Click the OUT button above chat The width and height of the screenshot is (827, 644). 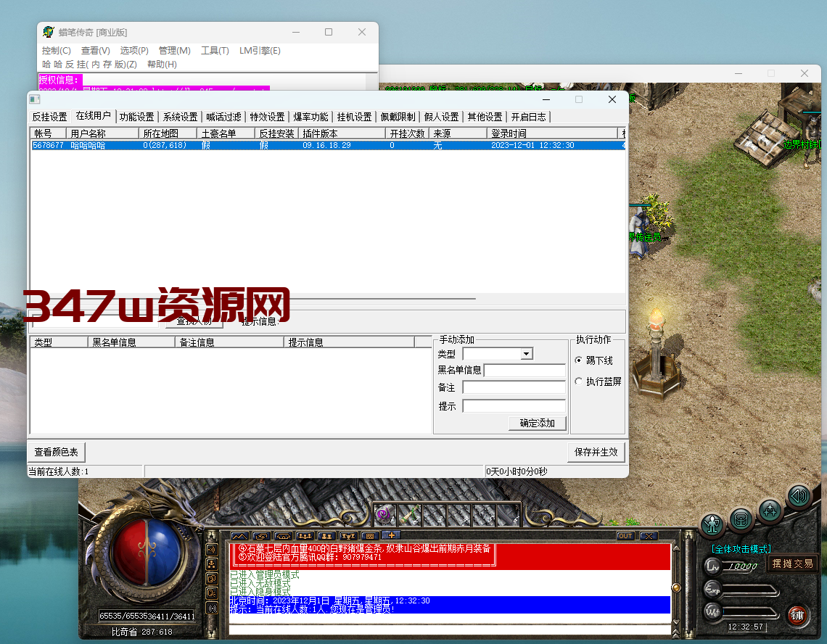pyautogui.click(x=625, y=536)
